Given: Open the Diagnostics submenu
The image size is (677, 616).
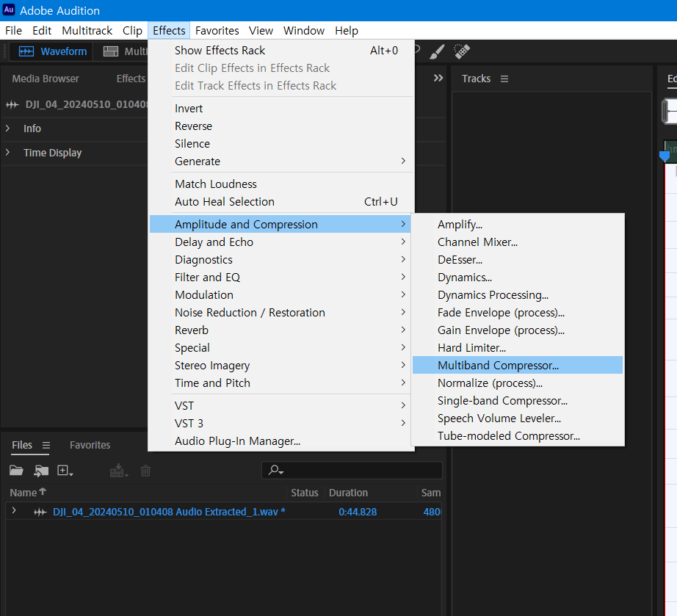Looking at the screenshot, I should coord(281,260).
